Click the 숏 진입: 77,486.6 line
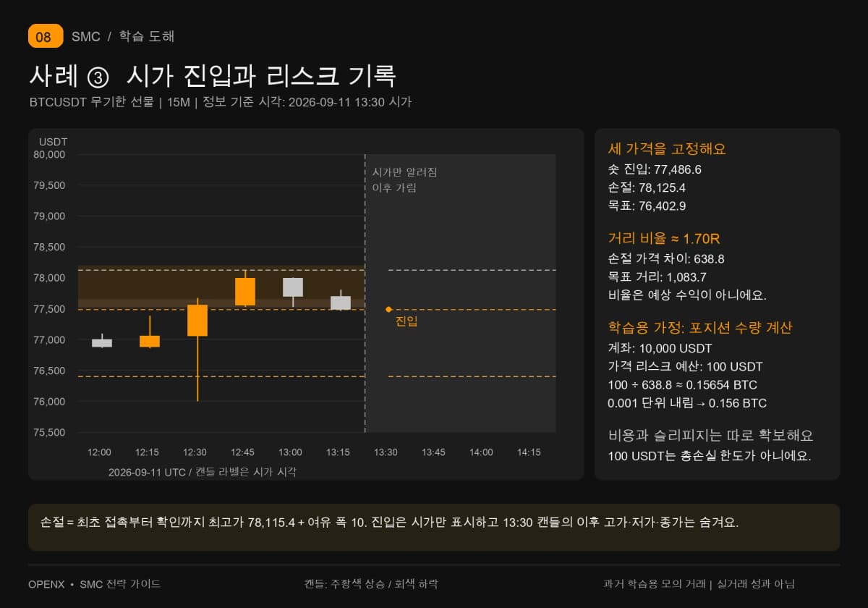The height and width of the screenshot is (608, 868). (655, 170)
